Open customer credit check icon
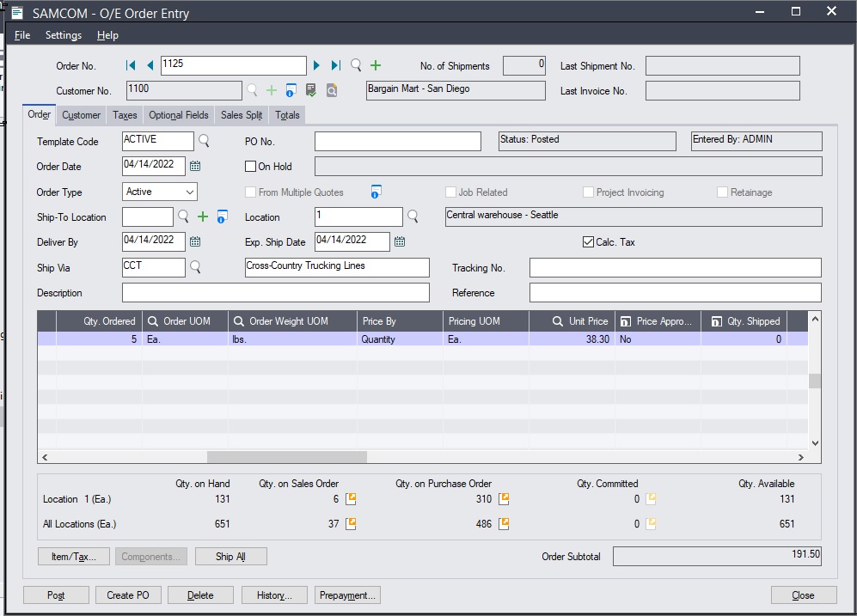 pyautogui.click(x=311, y=90)
